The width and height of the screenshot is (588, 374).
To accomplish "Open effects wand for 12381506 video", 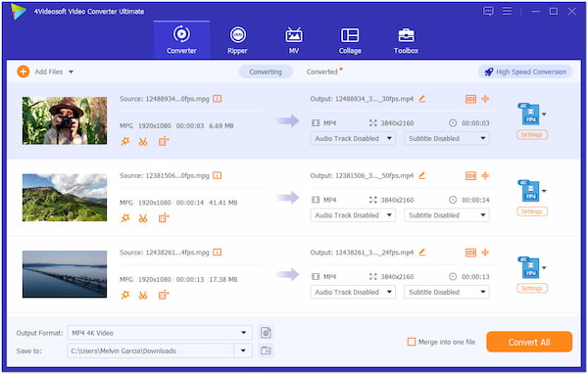I will (125, 218).
